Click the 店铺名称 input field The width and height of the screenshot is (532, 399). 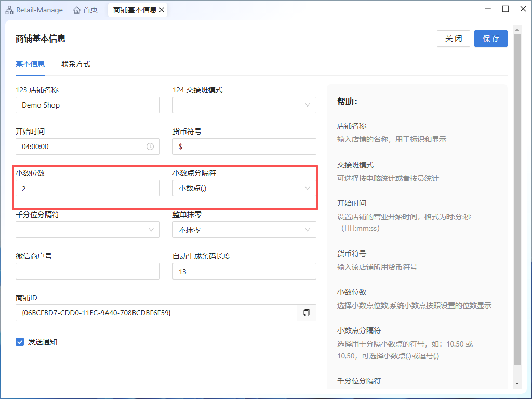tap(87, 105)
